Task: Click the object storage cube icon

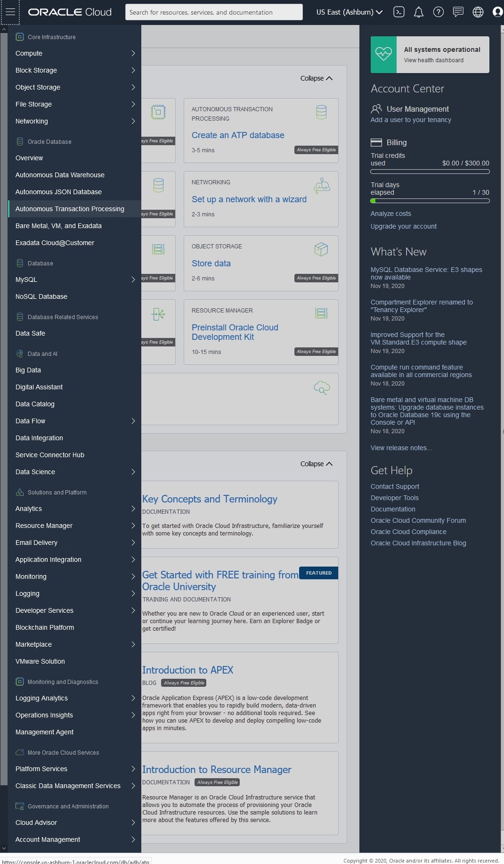Action: [x=321, y=249]
